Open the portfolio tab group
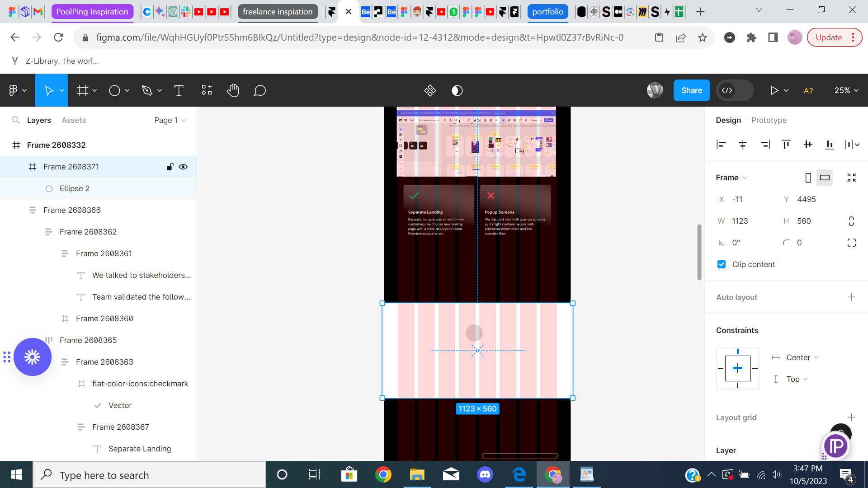This screenshot has height=488, width=868. coord(547,12)
